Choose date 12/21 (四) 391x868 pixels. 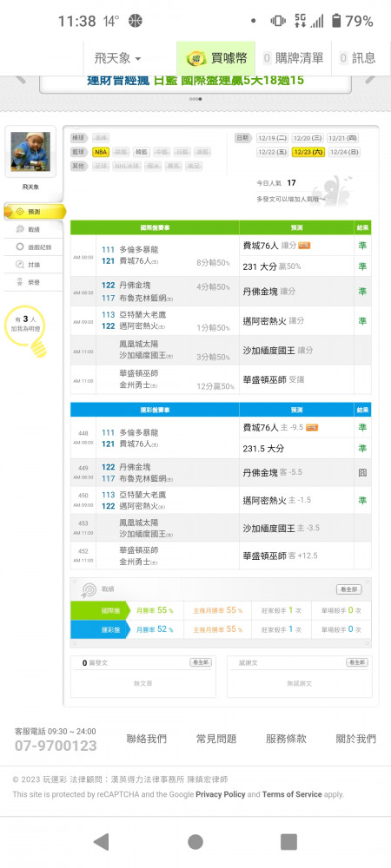click(x=343, y=138)
